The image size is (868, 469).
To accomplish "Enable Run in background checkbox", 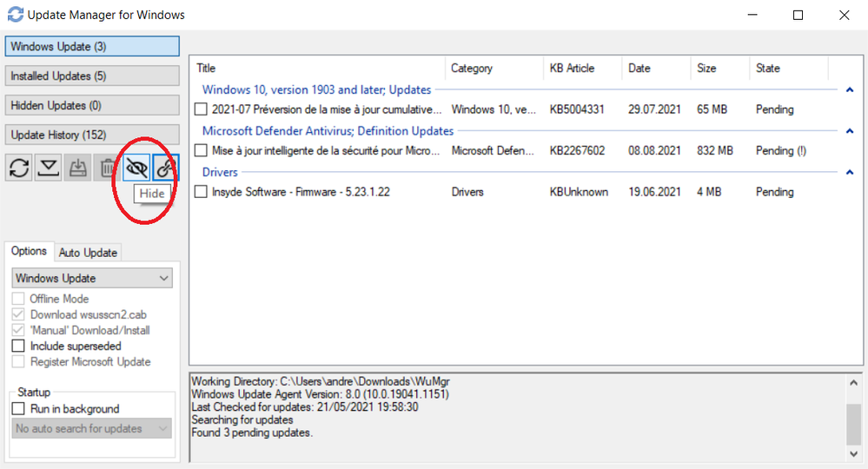I will (x=18, y=409).
